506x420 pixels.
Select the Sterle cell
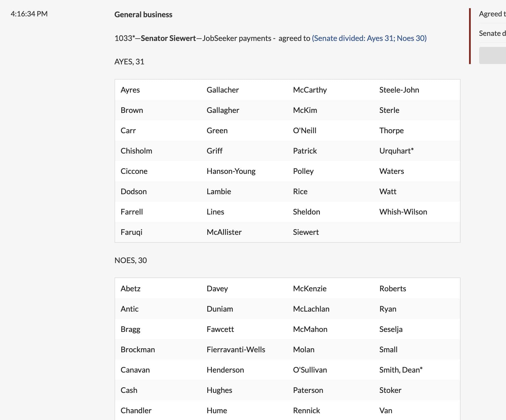(x=417, y=110)
